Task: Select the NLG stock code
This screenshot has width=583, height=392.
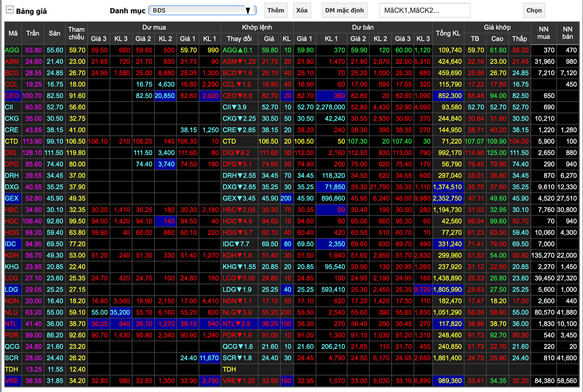Action: 12,312
